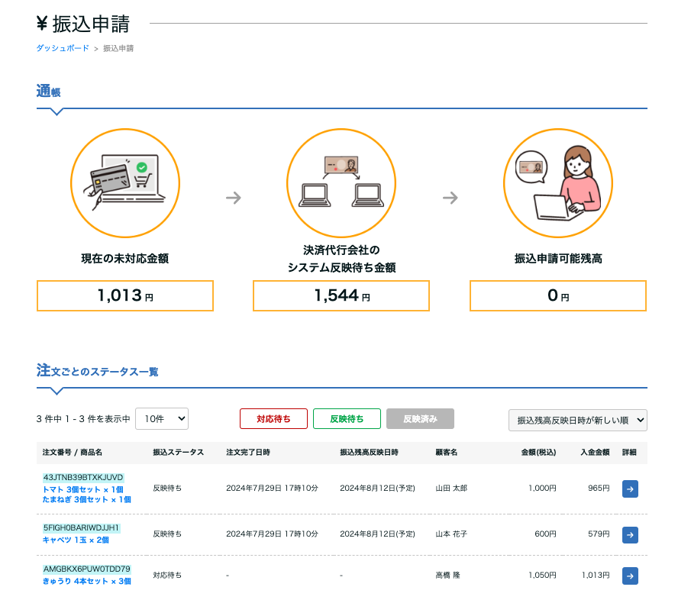This screenshot has height=616, width=691.
Task: Open details arrow for order 43JTNB39BTXKJUVD
Action: coord(630,489)
